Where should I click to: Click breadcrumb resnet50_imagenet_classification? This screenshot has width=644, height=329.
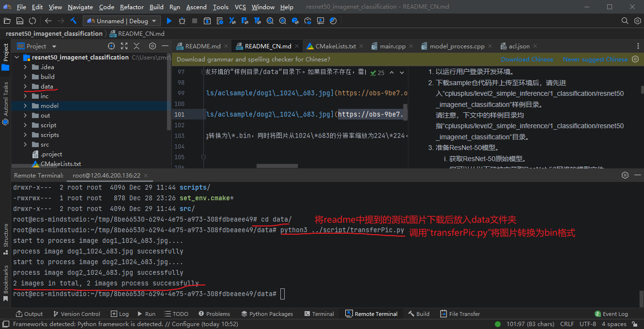tap(54, 34)
